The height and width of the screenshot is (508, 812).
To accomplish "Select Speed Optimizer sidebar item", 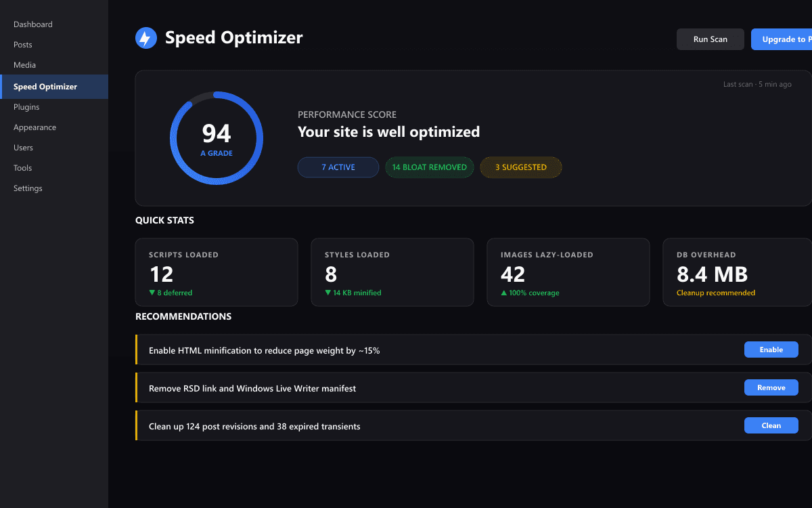I will click(x=54, y=87).
